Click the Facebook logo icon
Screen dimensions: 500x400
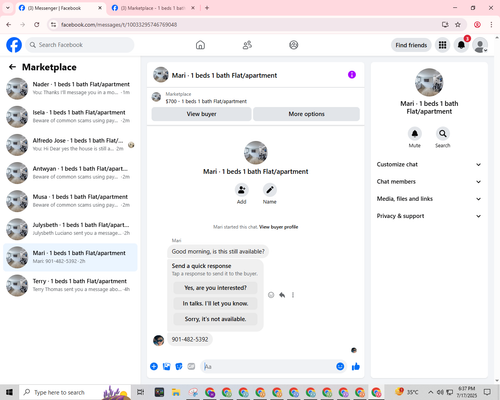pyautogui.click(x=14, y=45)
